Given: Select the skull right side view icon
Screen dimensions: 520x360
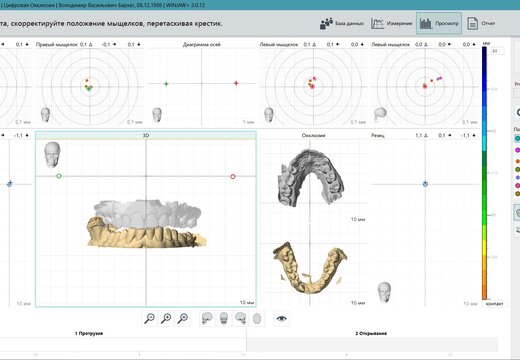Looking at the screenshot, I should [x=240, y=318].
